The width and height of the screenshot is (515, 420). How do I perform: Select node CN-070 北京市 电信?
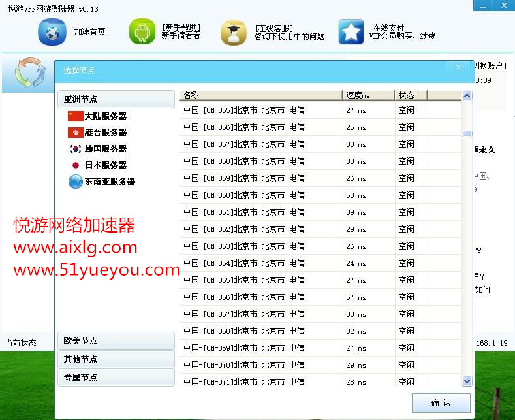(320, 365)
